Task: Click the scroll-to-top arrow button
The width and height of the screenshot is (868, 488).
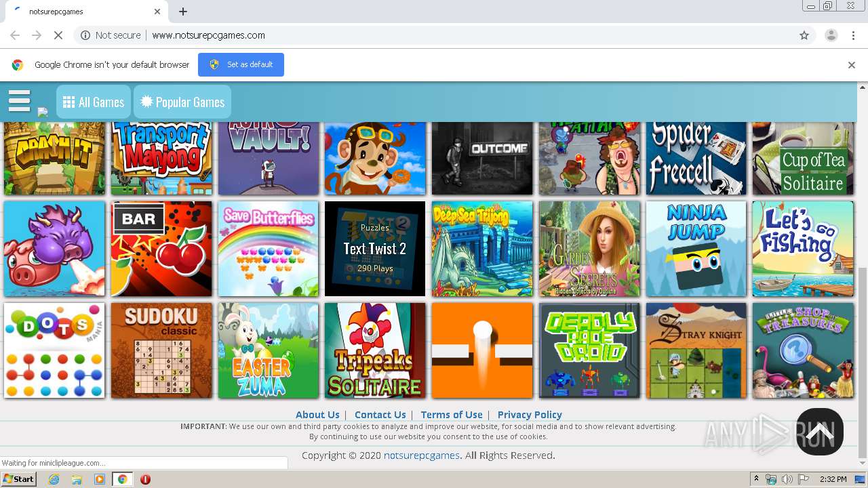Action: click(x=819, y=431)
